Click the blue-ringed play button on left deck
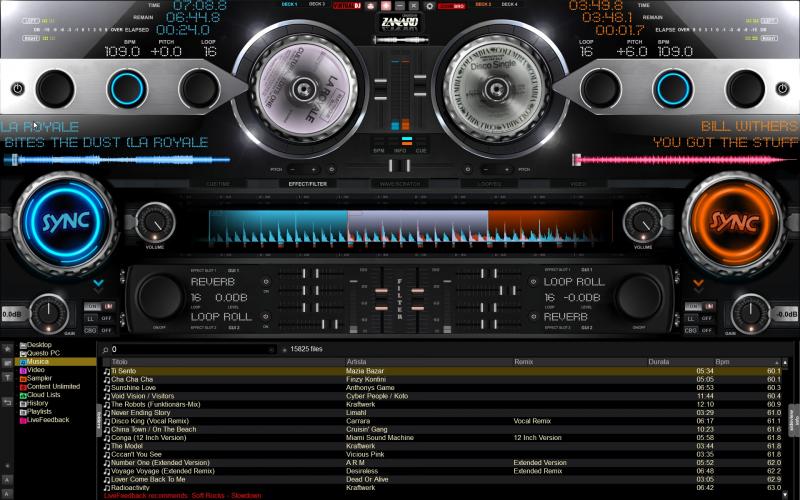Viewport: 800px width, 500px height. pyautogui.click(x=127, y=89)
